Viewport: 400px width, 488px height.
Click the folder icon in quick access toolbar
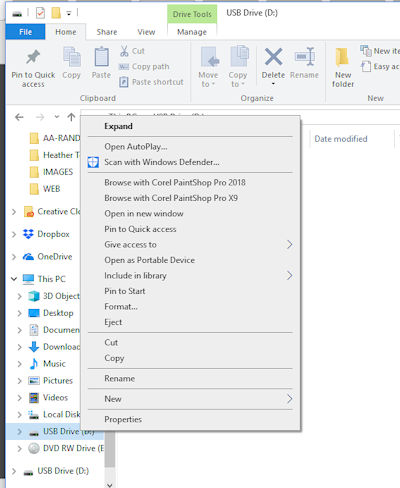tap(56, 13)
